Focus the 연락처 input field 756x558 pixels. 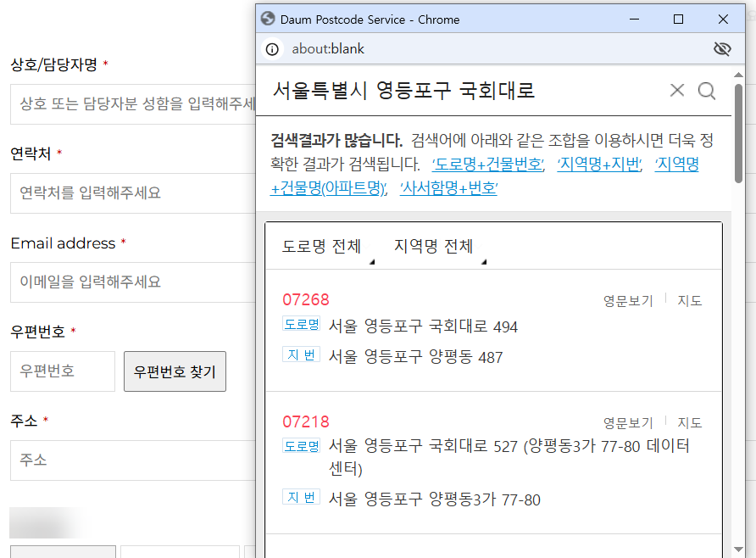coord(133,193)
